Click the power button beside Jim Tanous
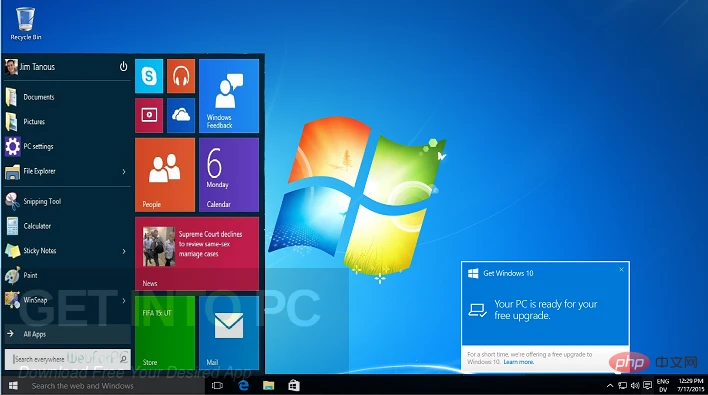 123,67
